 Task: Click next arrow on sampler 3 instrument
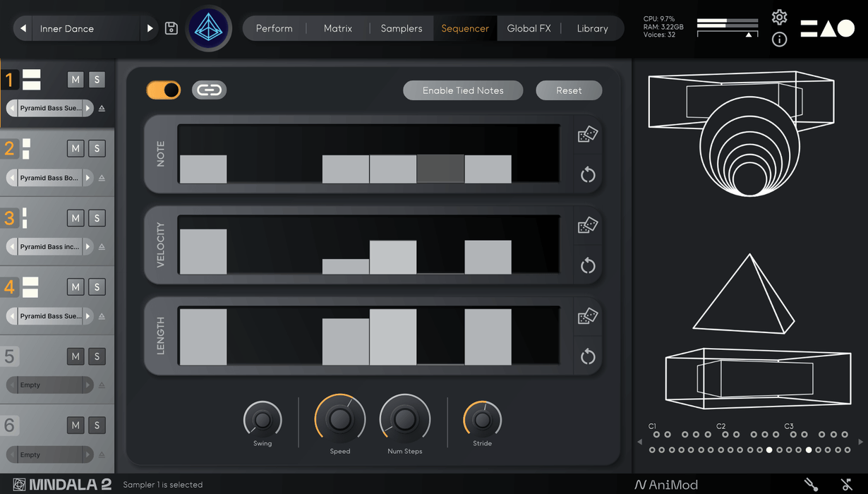point(88,247)
